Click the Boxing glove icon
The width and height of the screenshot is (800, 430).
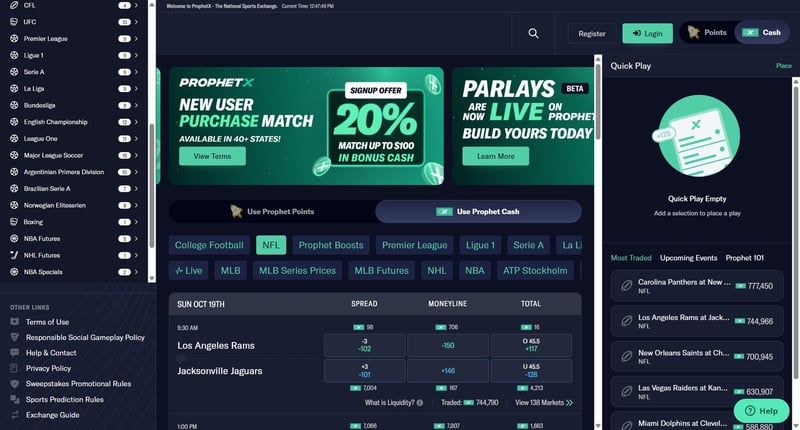14,222
